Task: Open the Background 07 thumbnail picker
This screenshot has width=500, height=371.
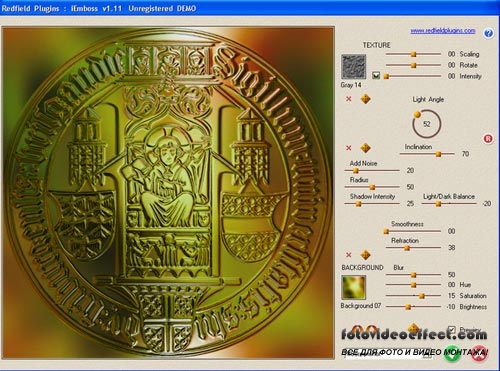Action: pos(354,287)
